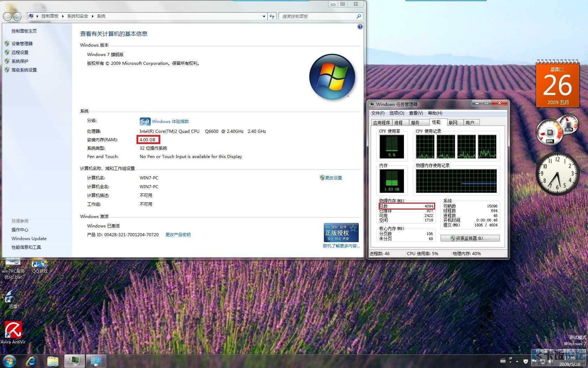The height and width of the screenshot is (368, 588).
Task: Open Windows Experience Index link
Action: [x=170, y=121]
